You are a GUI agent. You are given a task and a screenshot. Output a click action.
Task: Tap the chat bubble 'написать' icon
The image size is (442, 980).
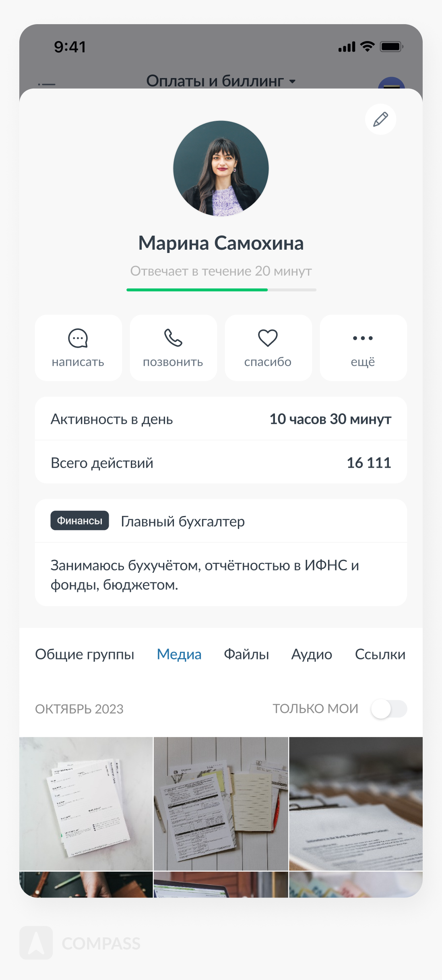tap(78, 338)
